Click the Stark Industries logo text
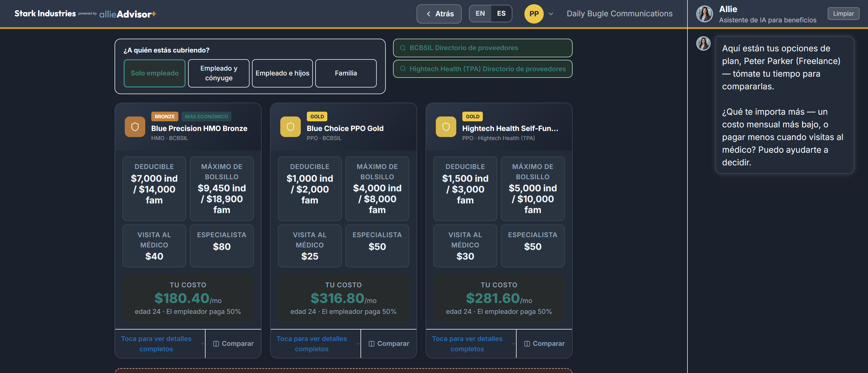This screenshot has height=373, width=868. pyautogui.click(x=45, y=14)
